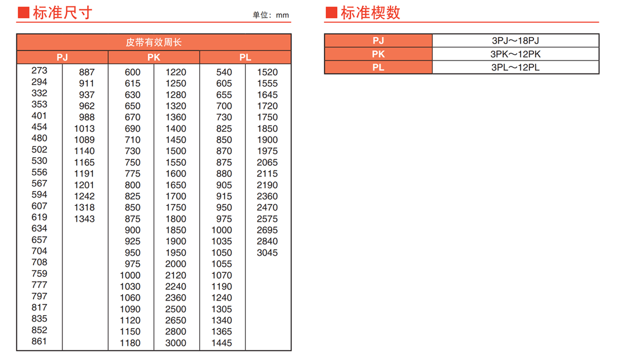Select the PJ length value 294
The height and width of the screenshot is (364, 624).
click(x=39, y=82)
